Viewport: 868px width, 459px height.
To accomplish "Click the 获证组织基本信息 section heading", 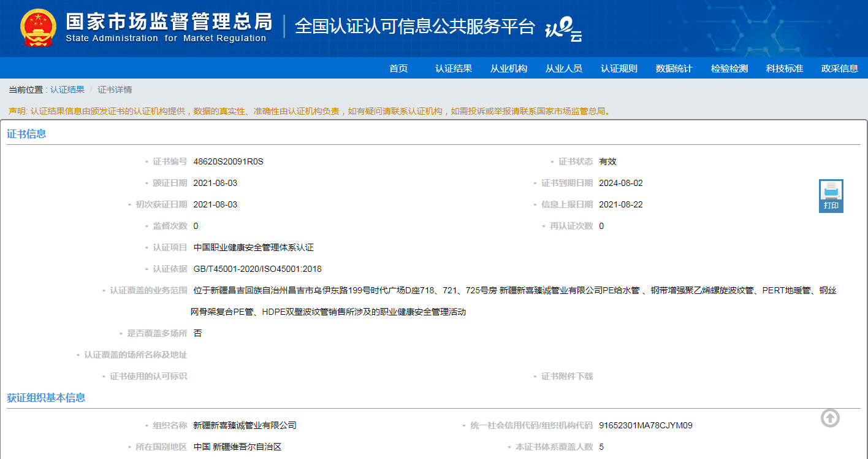I will 46,398.
